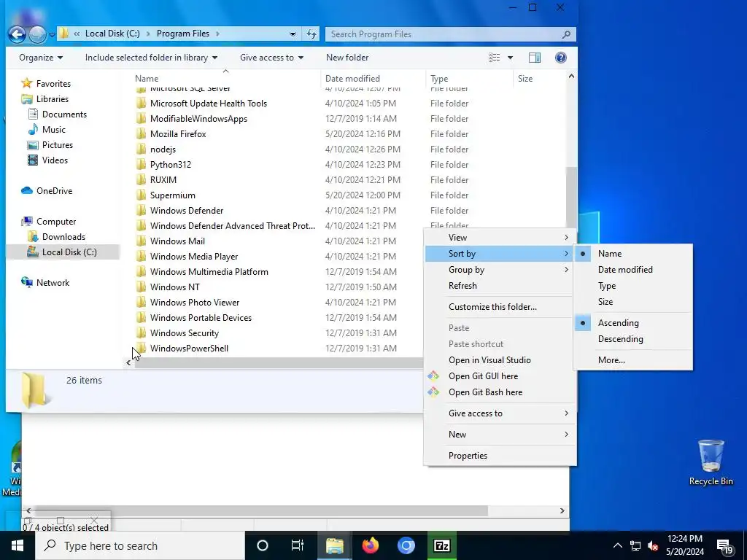Open the Help question mark icon

coord(561,58)
